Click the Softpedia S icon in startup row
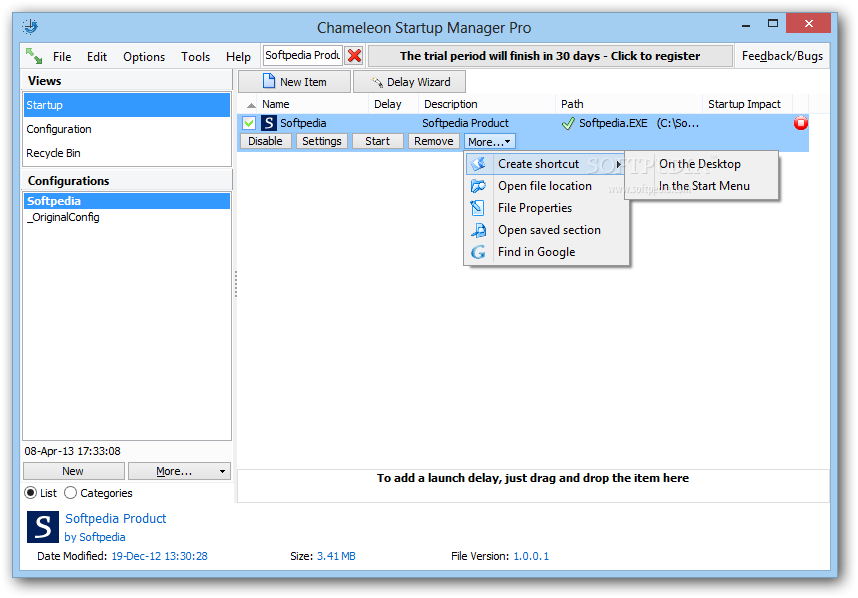 (x=269, y=123)
